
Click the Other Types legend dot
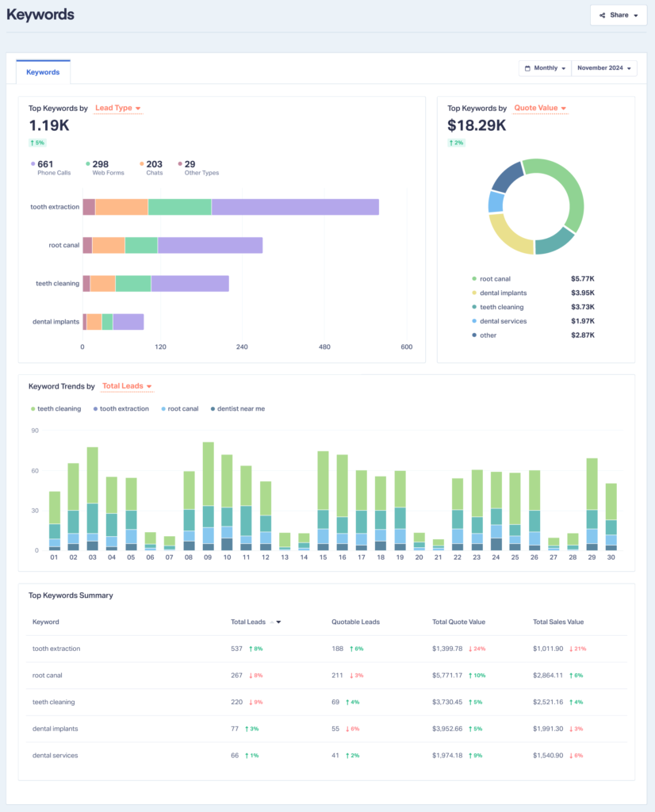click(x=180, y=163)
